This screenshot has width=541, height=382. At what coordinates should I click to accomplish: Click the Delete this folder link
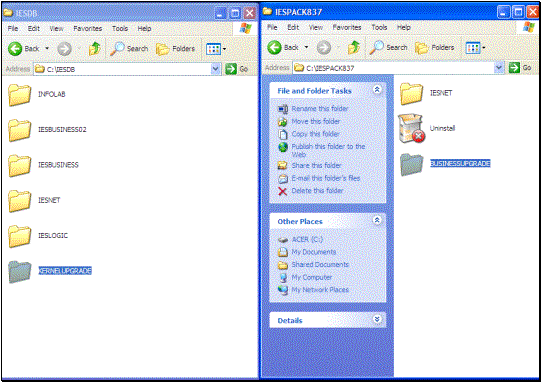317,190
